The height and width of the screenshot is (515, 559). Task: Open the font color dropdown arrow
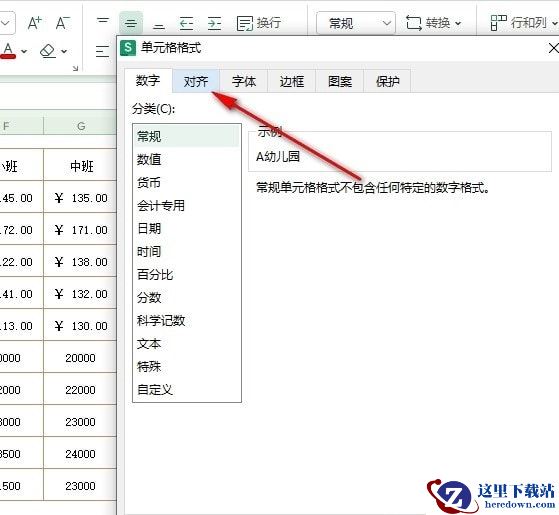24,52
